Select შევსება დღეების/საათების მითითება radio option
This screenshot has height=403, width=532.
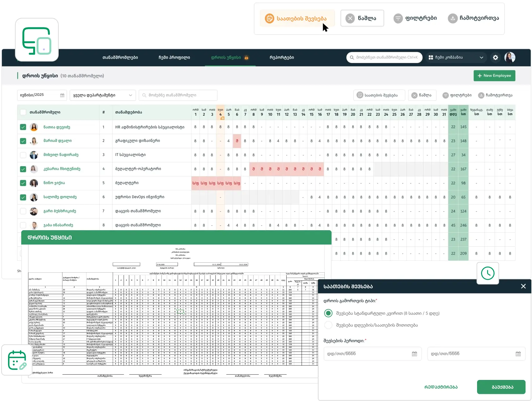pos(328,325)
